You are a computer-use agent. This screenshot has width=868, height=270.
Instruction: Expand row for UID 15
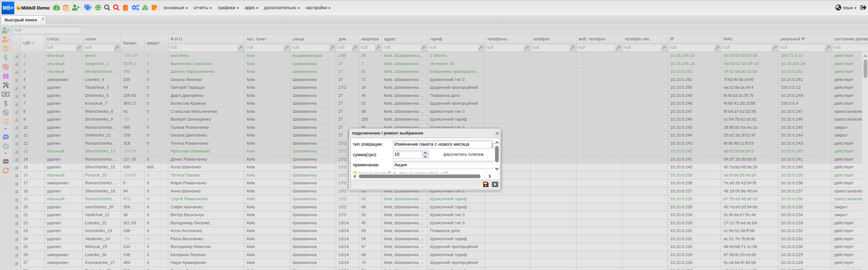(16, 167)
